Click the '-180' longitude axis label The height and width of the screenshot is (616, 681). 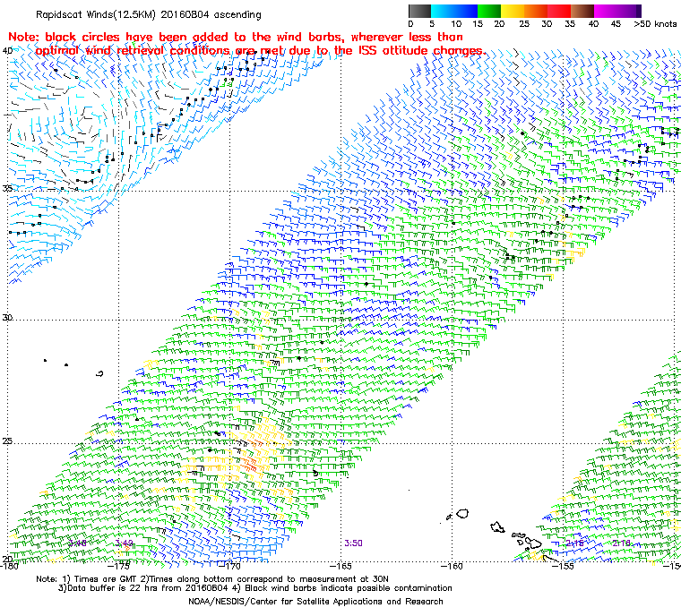click(9, 566)
